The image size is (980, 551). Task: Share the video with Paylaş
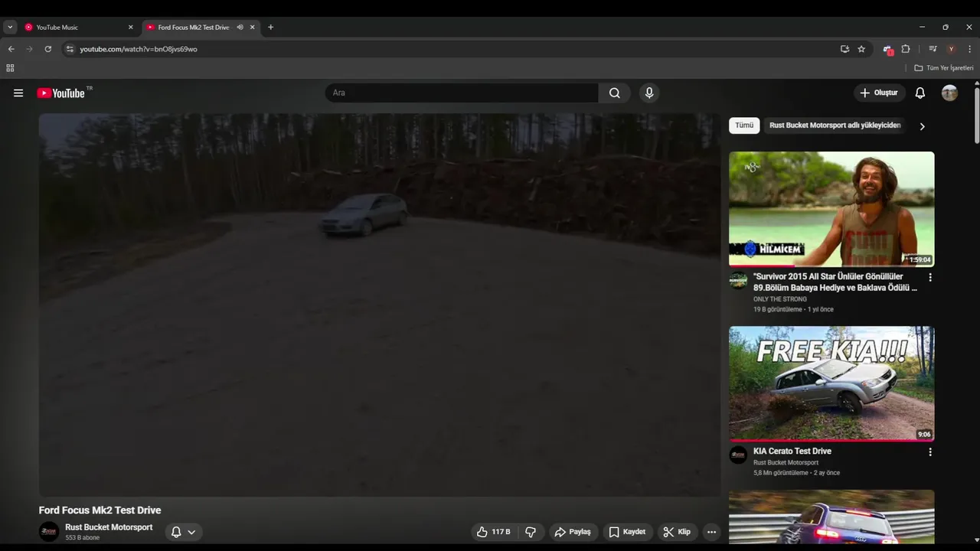pyautogui.click(x=573, y=532)
